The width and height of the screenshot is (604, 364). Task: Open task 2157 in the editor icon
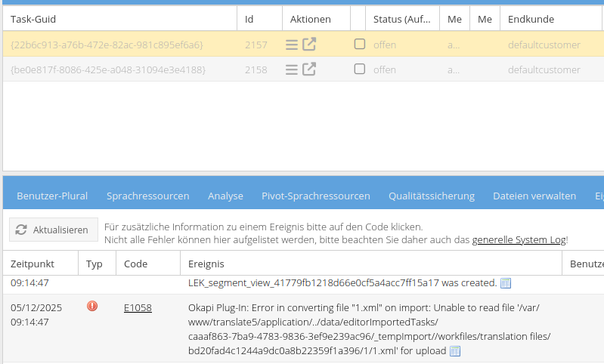[x=309, y=45]
